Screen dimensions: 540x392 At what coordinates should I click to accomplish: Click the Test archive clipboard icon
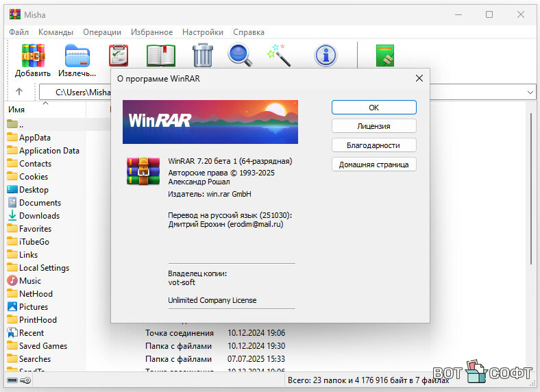pos(119,56)
